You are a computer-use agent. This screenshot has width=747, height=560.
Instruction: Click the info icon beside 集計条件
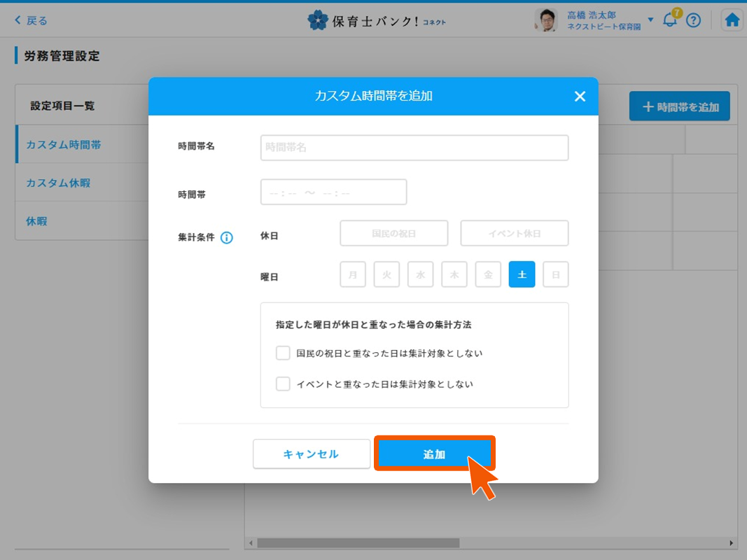tap(227, 238)
